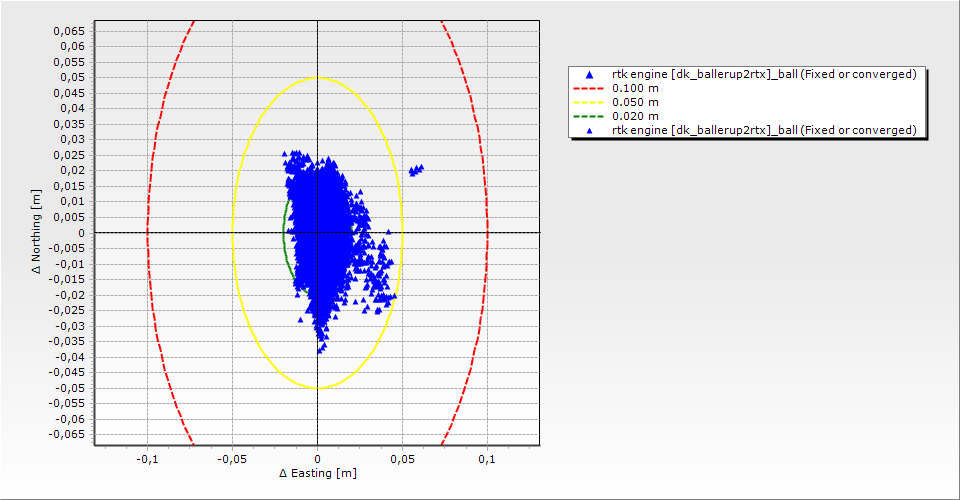Click the "0,025" Northing tick label
This screenshot has height=500, width=960.
[x=69, y=155]
